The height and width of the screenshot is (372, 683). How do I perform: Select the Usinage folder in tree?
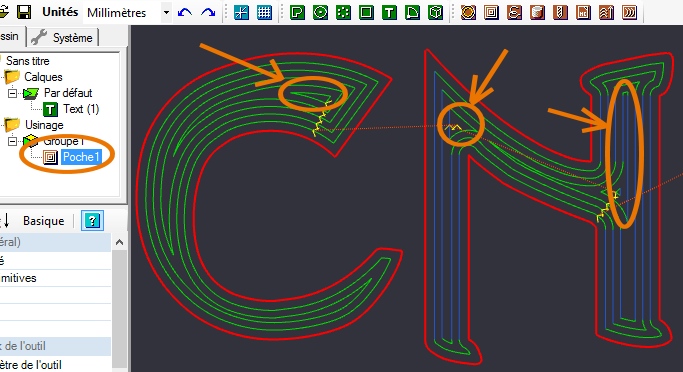click(x=44, y=125)
